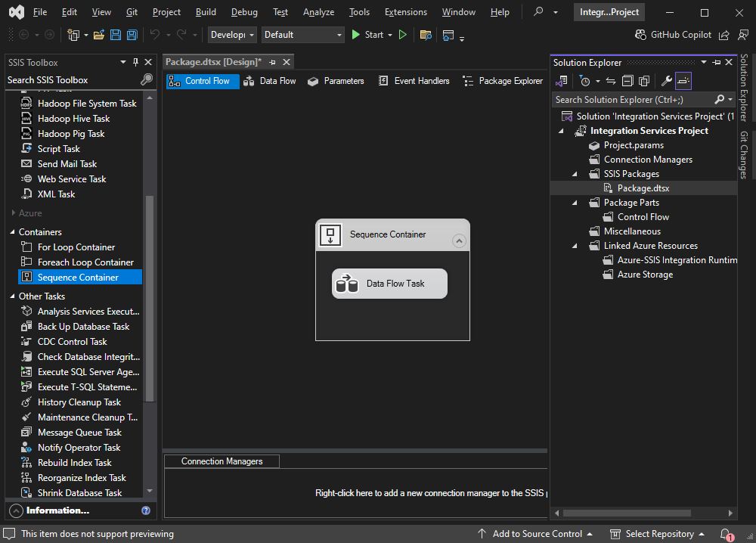The height and width of the screenshot is (543, 756).
Task: Click the GitHub Copilot icon
Action: tap(641, 35)
